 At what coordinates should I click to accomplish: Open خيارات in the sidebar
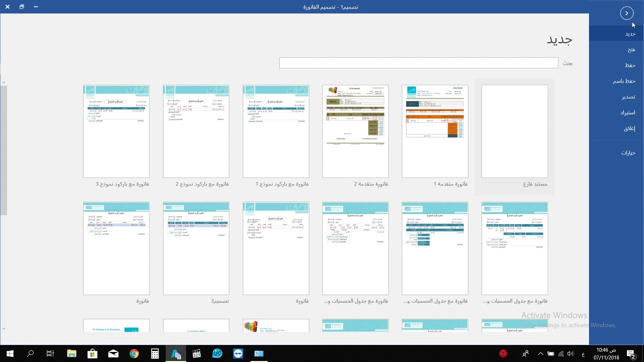616,153
